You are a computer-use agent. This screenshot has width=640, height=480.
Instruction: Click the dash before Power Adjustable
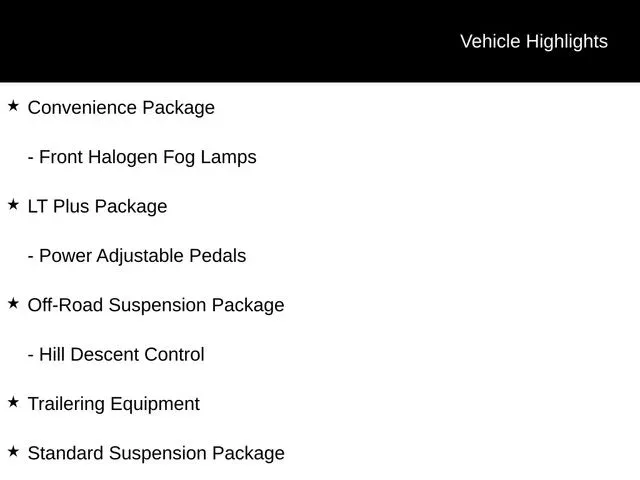pos(31,257)
